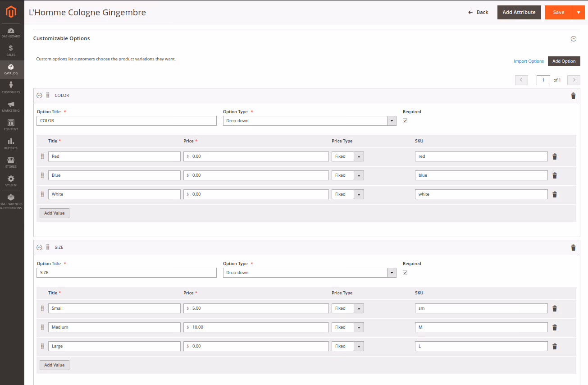Image resolution: width=588 pixels, height=385 pixels.
Task: Collapse the SIZE option panel
Action: tap(39, 247)
